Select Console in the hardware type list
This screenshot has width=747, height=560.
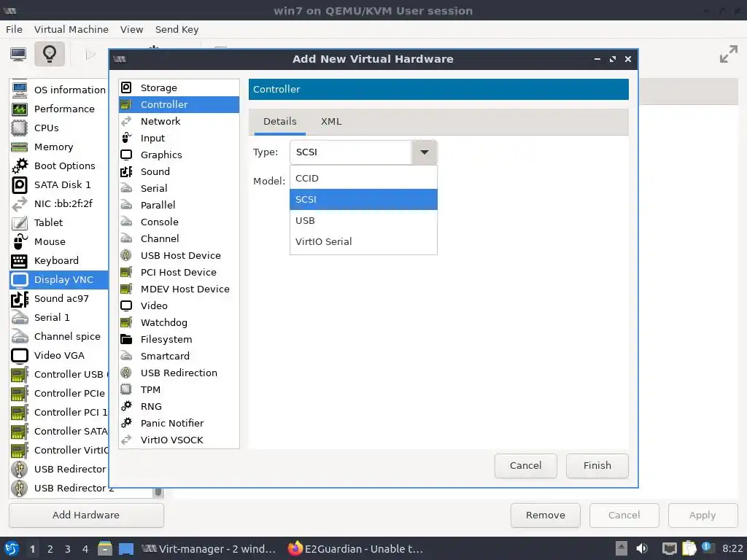179,222
